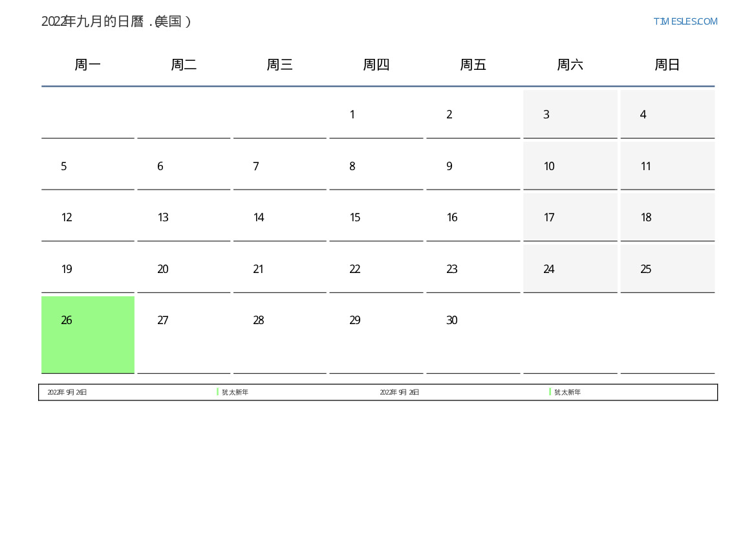This screenshot has width=756, height=535.
Task: Select date 20 on Tuesday
Action: 163,269
